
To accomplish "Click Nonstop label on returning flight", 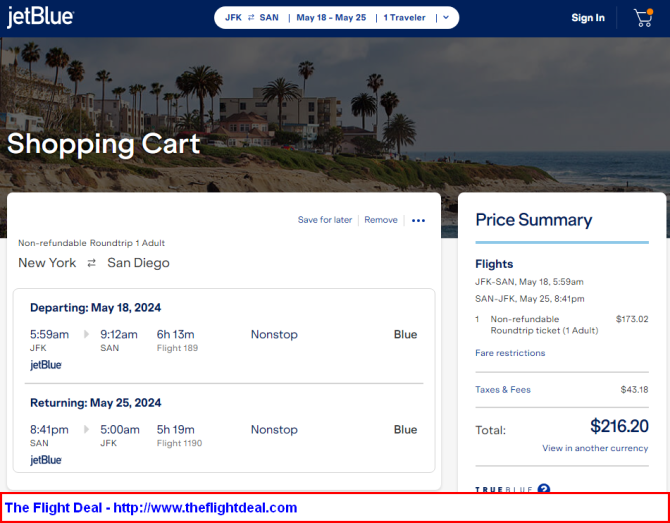I will (274, 430).
